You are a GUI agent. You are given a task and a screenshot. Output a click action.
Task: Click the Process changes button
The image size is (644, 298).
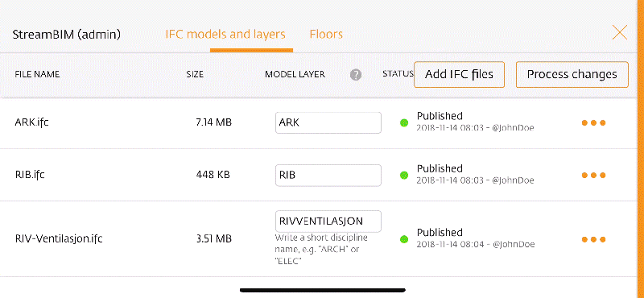[572, 74]
